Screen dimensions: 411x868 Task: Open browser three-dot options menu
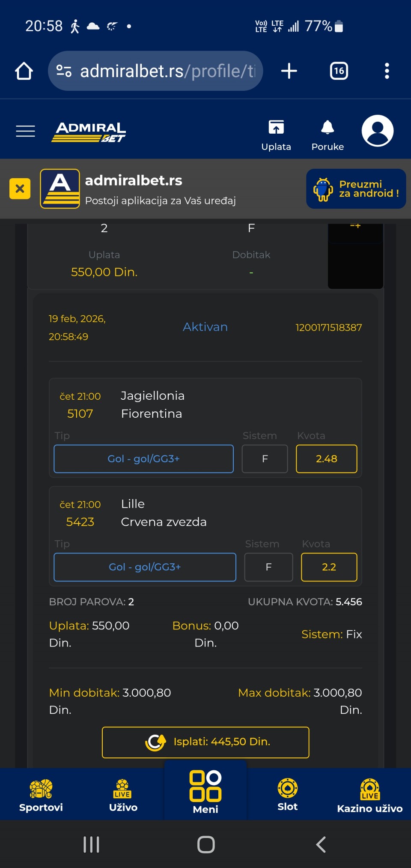[387, 71]
